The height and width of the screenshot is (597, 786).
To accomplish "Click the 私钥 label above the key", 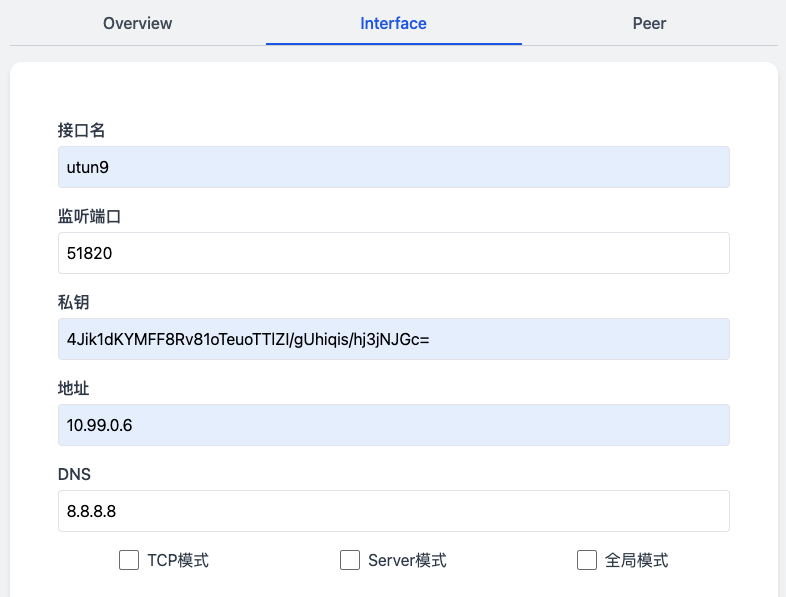I will [74, 302].
